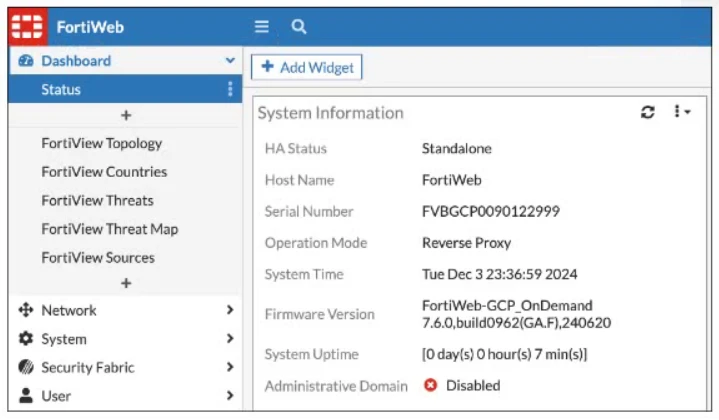Screen dimensions: 719x420
Task: Expand the Network menu arrow
Action: click(230, 310)
